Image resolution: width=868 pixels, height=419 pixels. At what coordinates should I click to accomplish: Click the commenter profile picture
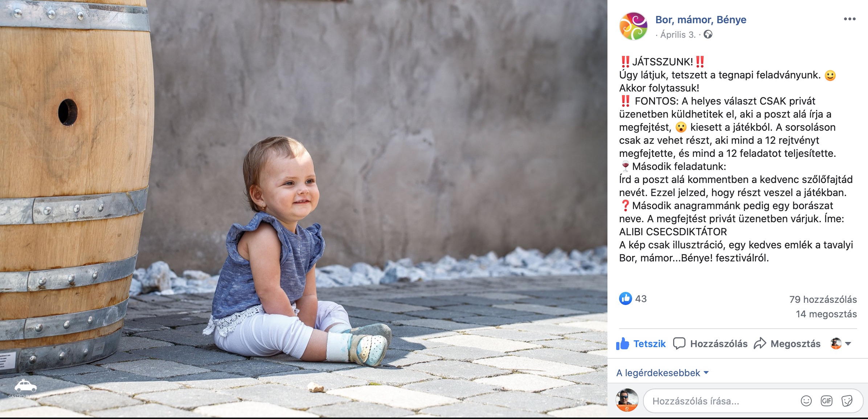click(627, 400)
